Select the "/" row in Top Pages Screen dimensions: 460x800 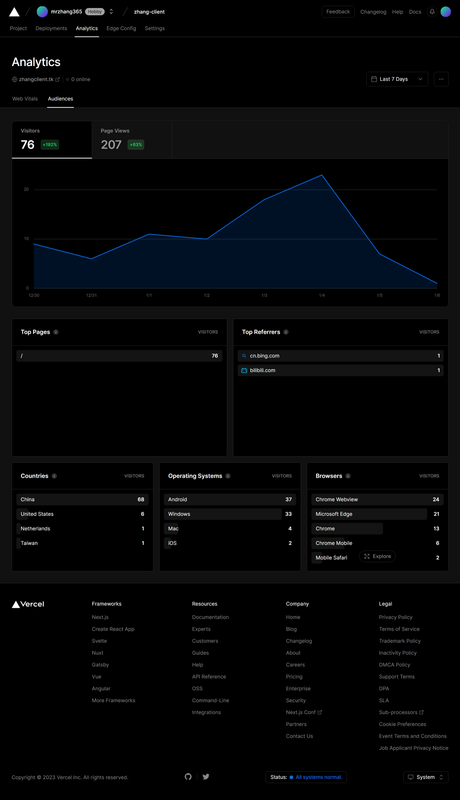click(x=119, y=356)
